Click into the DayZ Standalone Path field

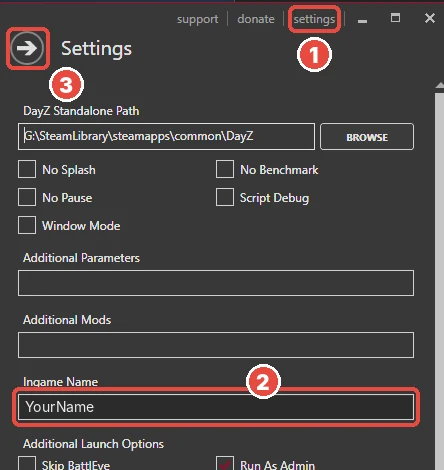tap(166, 136)
